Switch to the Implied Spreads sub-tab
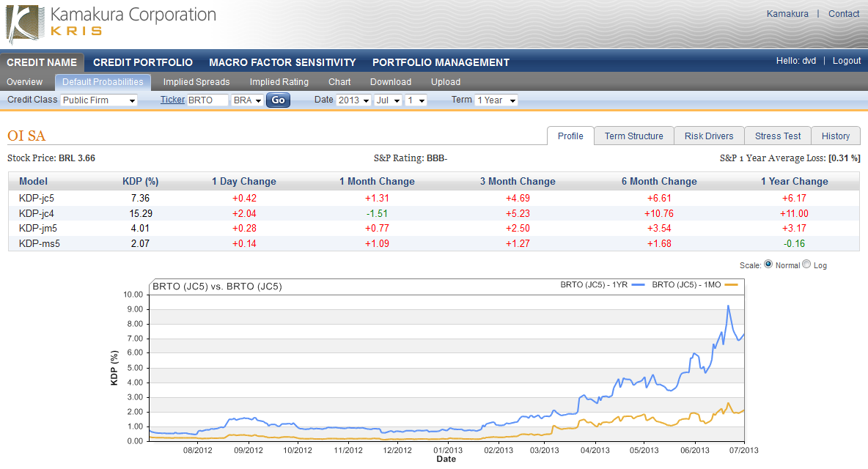Viewport: 868px width, 469px height. 196,82
